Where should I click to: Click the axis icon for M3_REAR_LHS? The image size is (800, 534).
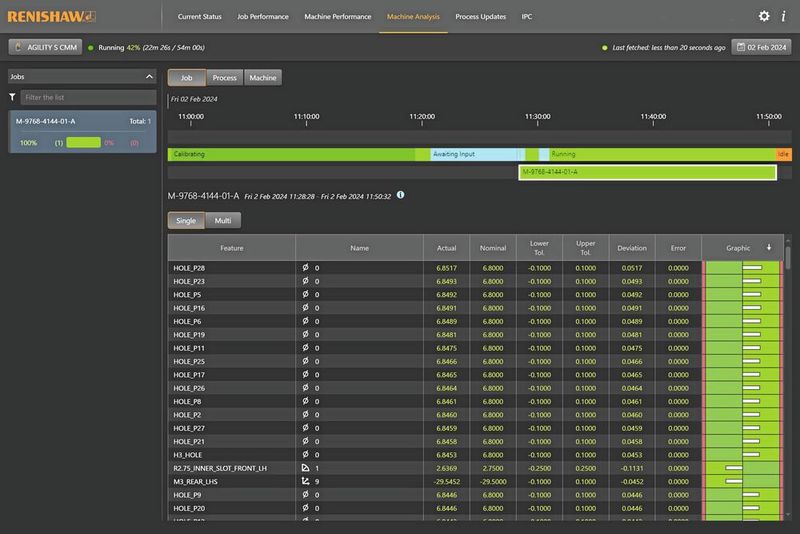(305, 480)
